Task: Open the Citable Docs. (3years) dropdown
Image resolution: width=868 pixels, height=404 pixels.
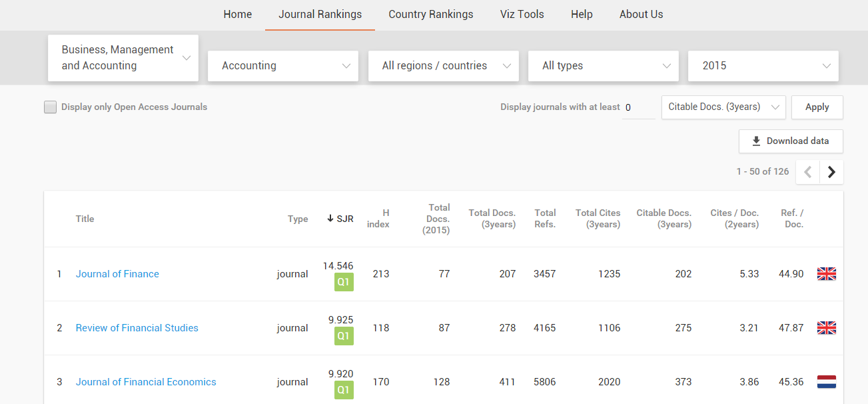Action: pos(723,107)
